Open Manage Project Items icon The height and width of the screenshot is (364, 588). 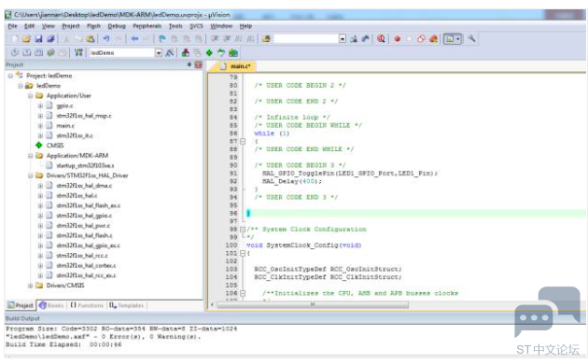pyautogui.click(x=185, y=53)
